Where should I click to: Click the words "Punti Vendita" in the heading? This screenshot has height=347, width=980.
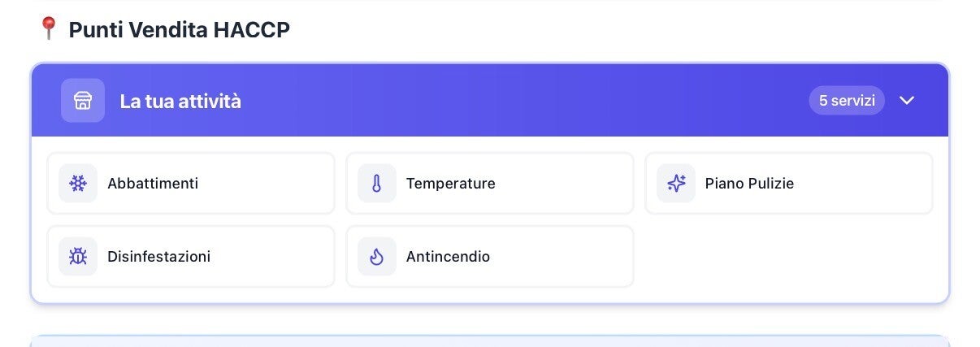click(x=137, y=30)
